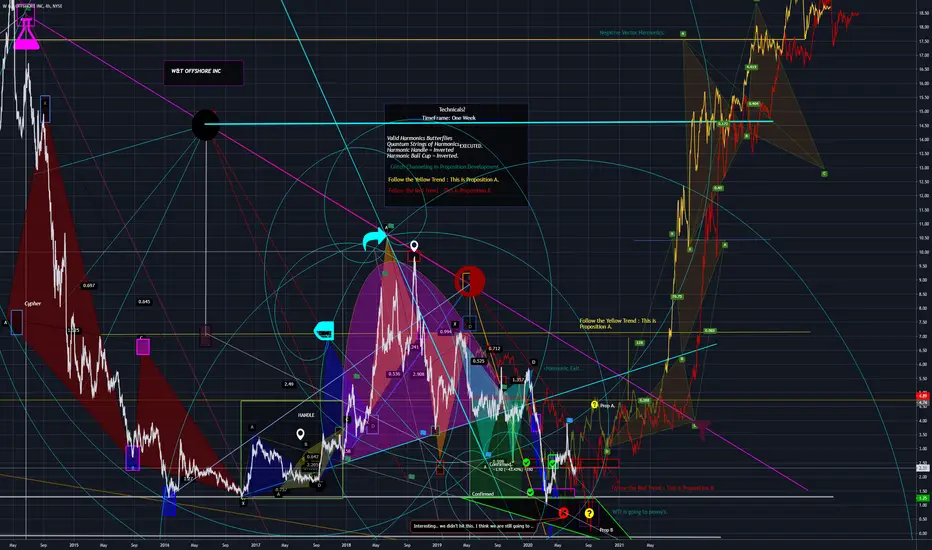Click the large red circle marker
The height and width of the screenshot is (550, 932).
(470, 281)
